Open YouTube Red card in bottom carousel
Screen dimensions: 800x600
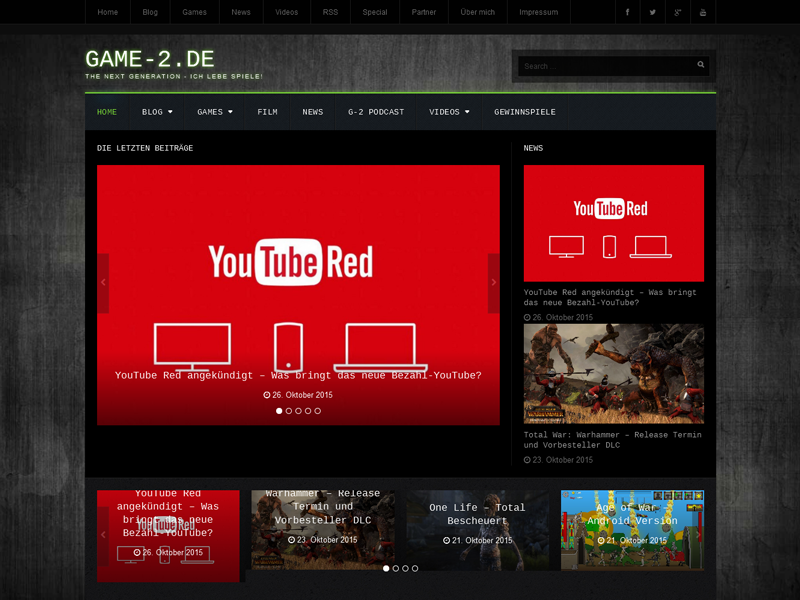[x=168, y=536]
